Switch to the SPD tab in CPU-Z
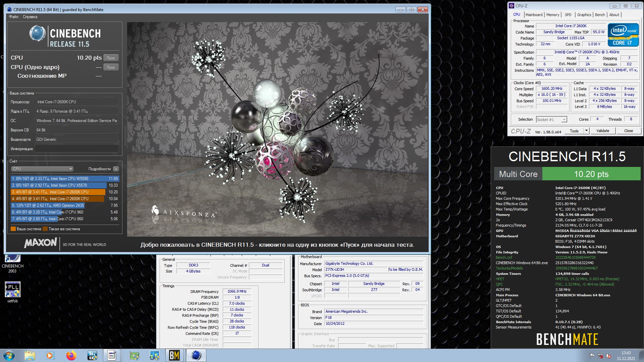This screenshot has height=362, width=644. click(x=568, y=15)
